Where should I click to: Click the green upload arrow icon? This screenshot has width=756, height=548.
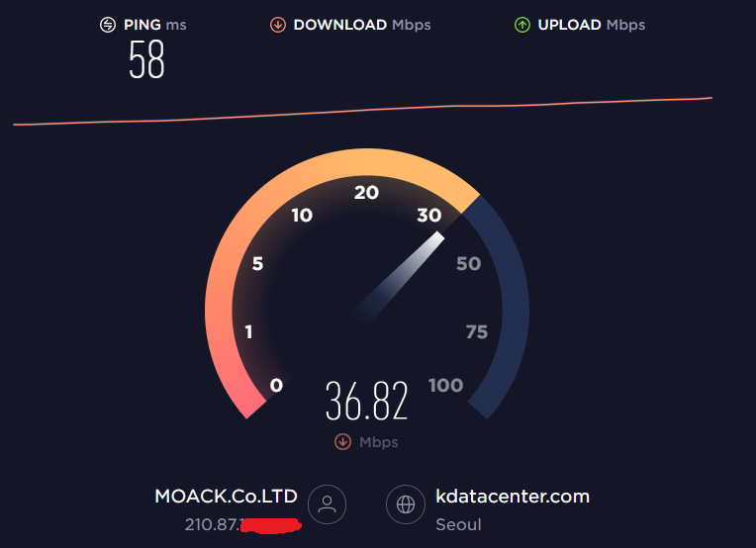[x=522, y=25]
